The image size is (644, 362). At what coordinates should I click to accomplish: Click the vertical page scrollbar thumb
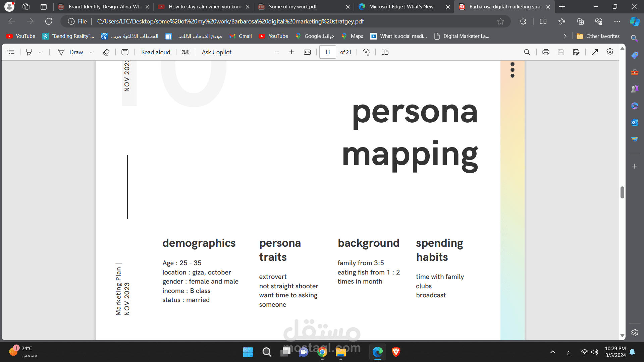(622, 192)
